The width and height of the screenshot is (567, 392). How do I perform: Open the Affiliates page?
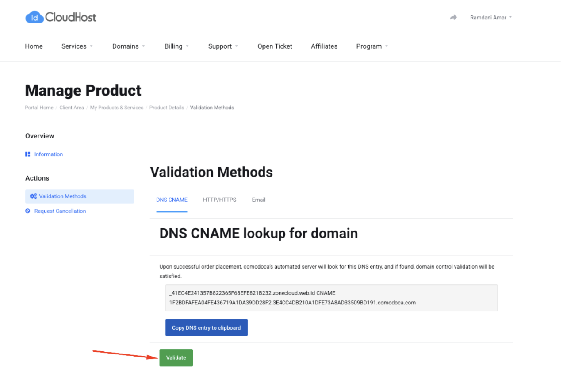(x=324, y=46)
